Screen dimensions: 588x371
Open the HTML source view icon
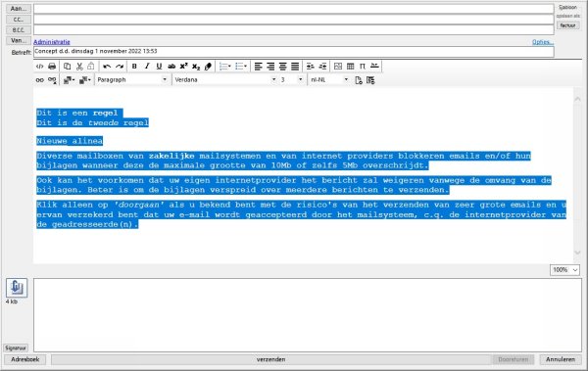39,67
